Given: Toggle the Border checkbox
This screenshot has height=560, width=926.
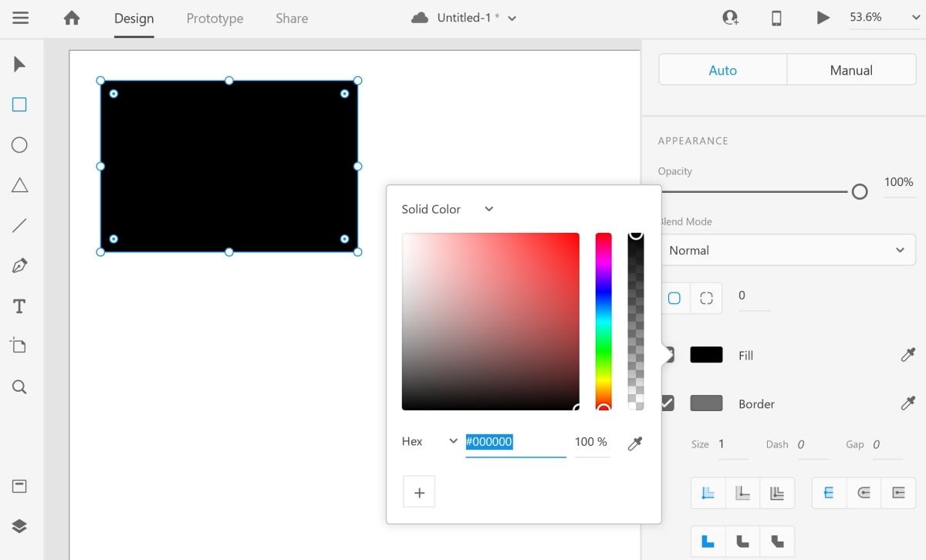Looking at the screenshot, I should [x=667, y=403].
